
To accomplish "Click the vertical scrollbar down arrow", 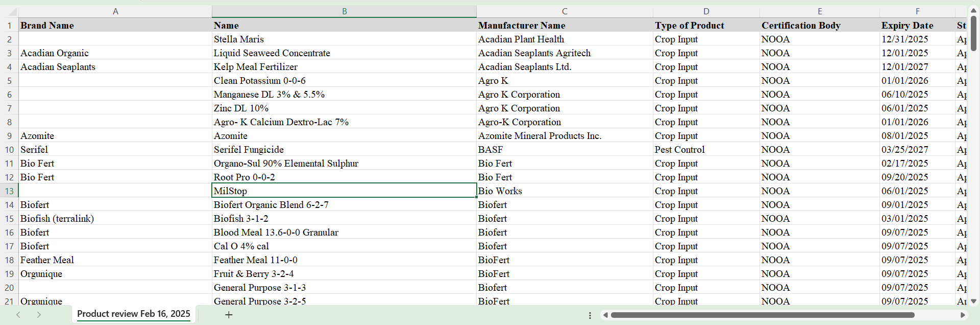I will click(x=973, y=301).
